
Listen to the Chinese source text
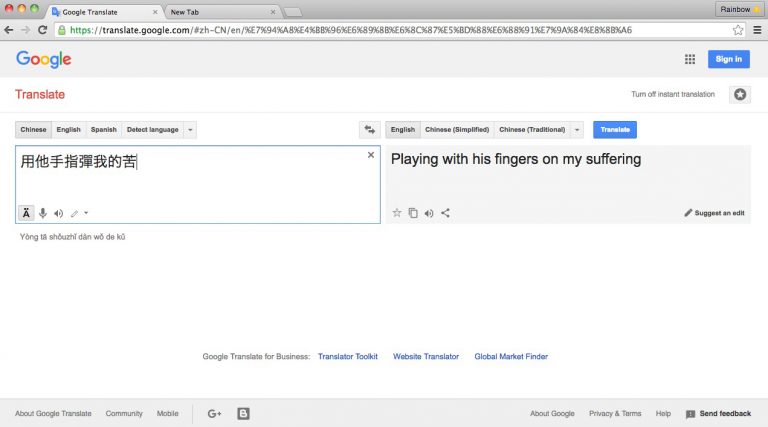point(59,213)
